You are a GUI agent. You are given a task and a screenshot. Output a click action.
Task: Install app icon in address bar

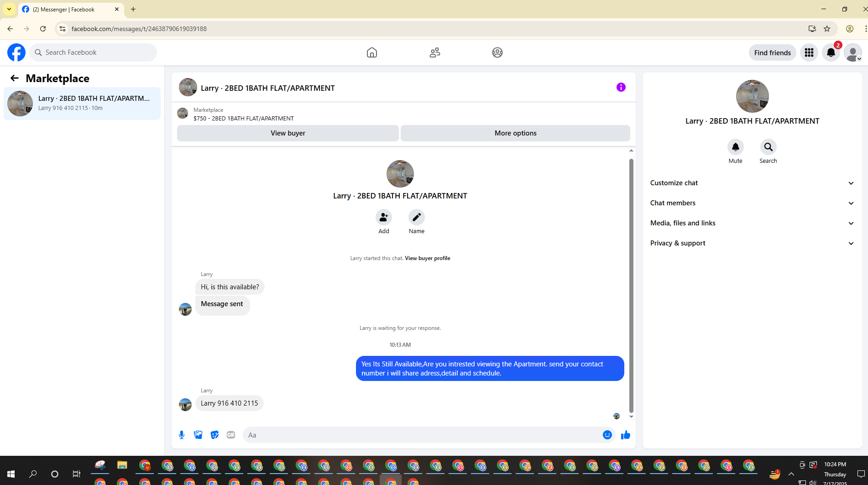pos(812,29)
